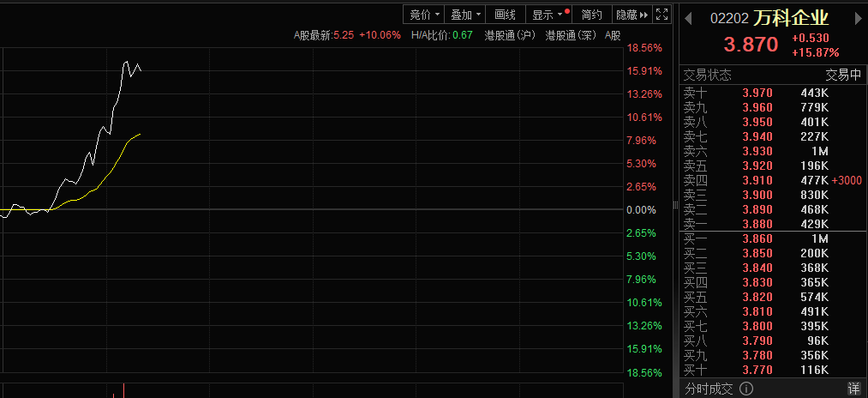Image resolution: width=868 pixels, height=398 pixels.
Task: Go to next stock with right arrow
Action: (x=859, y=18)
